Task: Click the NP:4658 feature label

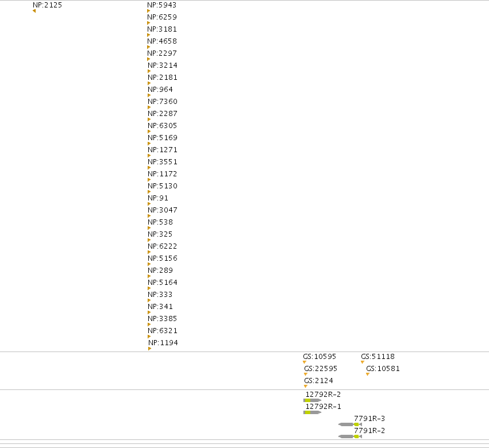Action: click(x=162, y=41)
